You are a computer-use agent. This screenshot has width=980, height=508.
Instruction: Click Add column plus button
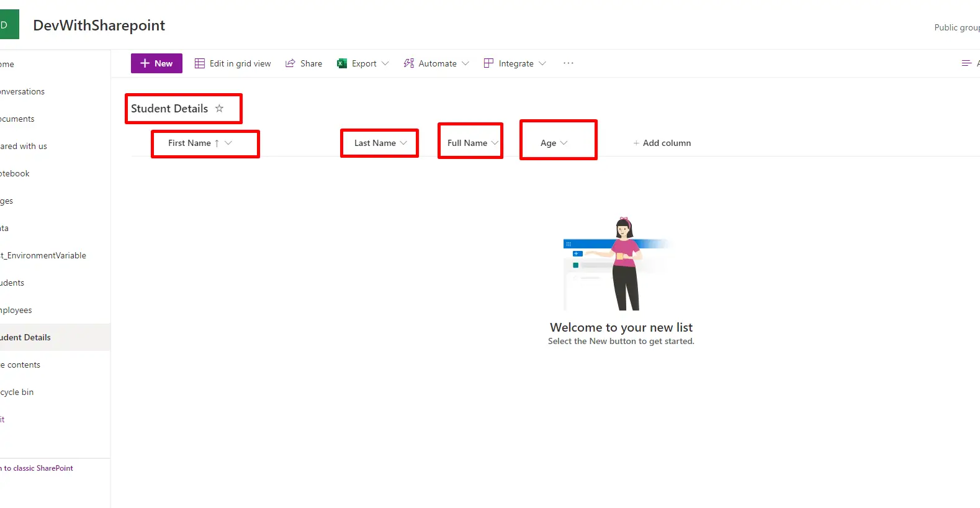tap(662, 143)
